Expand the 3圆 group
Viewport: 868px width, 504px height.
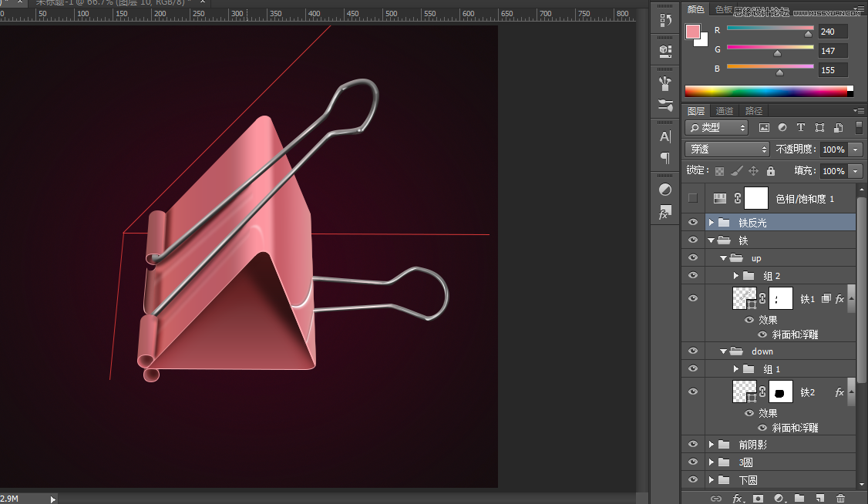[x=712, y=462]
